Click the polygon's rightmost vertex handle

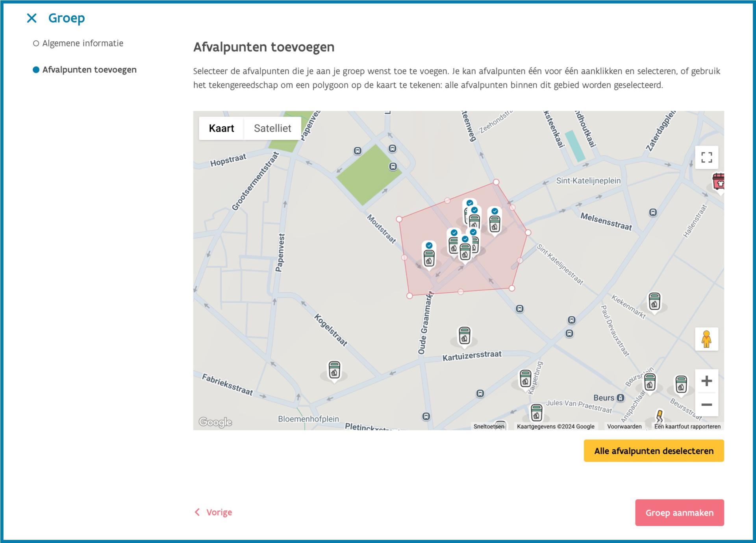coord(528,233)
